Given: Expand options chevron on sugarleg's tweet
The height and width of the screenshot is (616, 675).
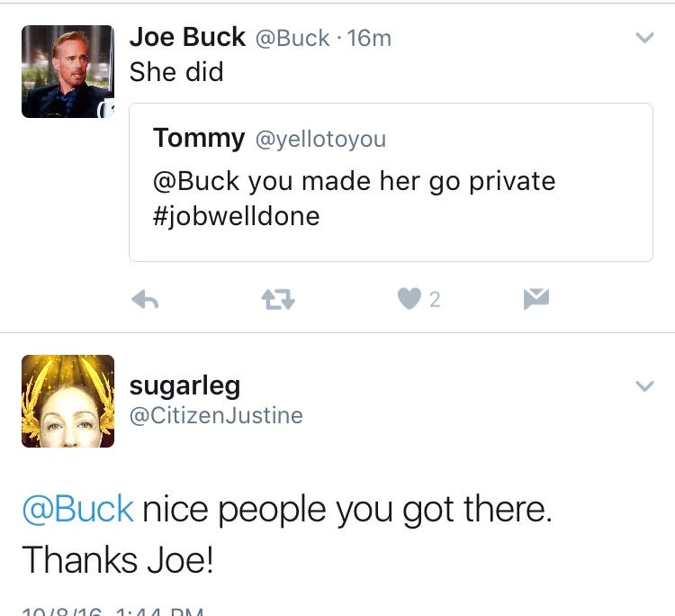Looking at the screenshot, I should pos(643,386).
